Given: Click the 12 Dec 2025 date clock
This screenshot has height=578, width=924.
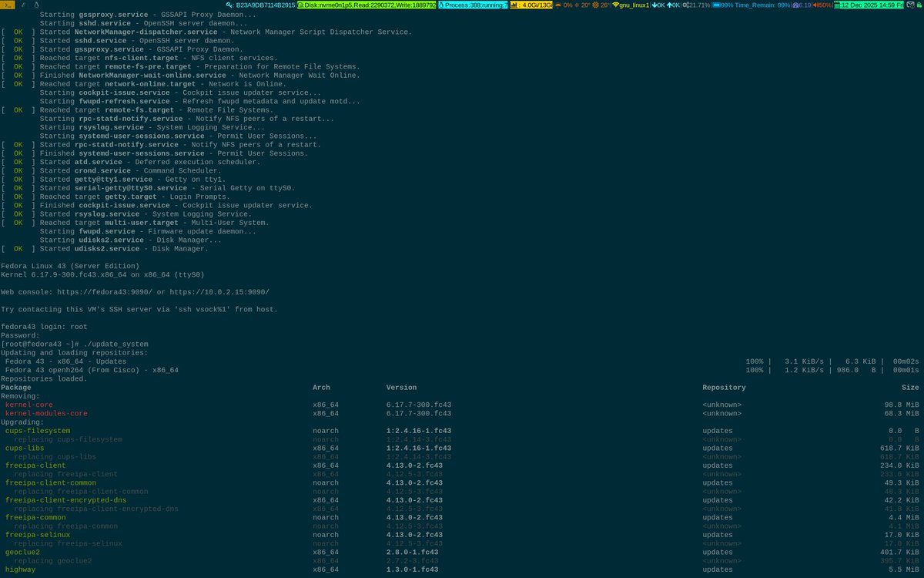Looking at the screenshot, I should 869,5.
